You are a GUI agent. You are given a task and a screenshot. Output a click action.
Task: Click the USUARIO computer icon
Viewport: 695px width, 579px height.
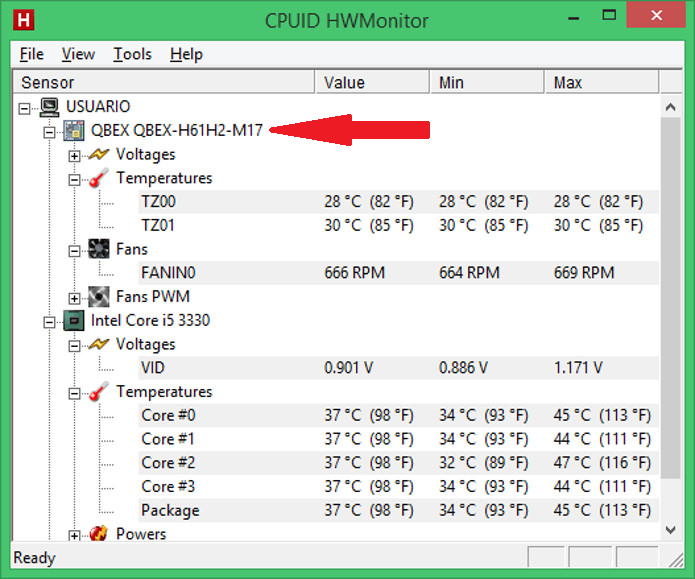coord(49,107)
